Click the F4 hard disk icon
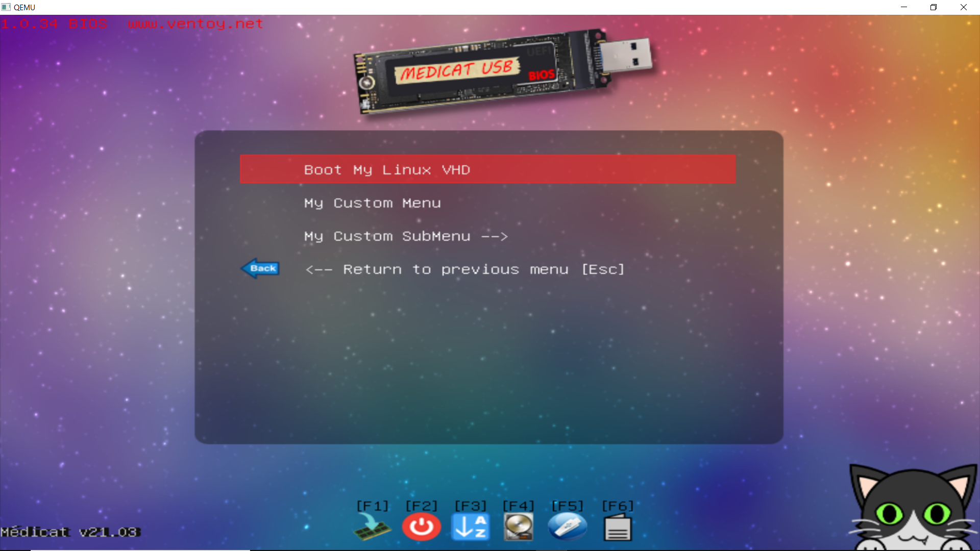The image size is (980, 551). coord(519,527)
